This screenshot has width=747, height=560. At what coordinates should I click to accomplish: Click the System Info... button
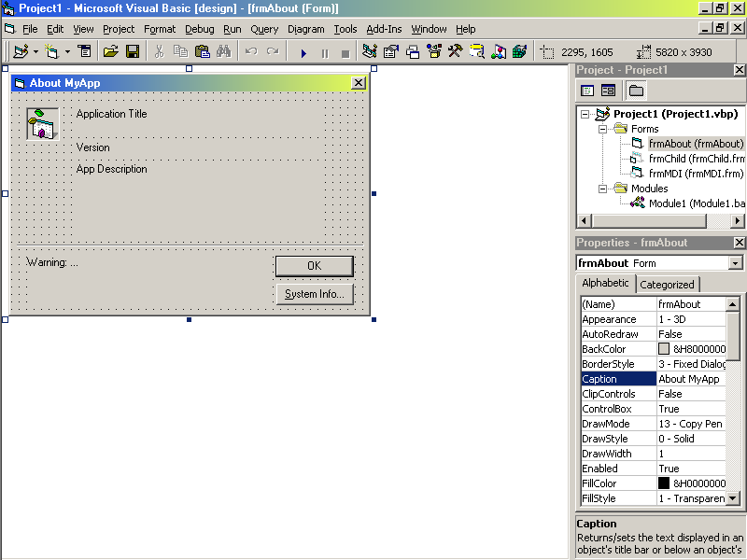[315, 294]
